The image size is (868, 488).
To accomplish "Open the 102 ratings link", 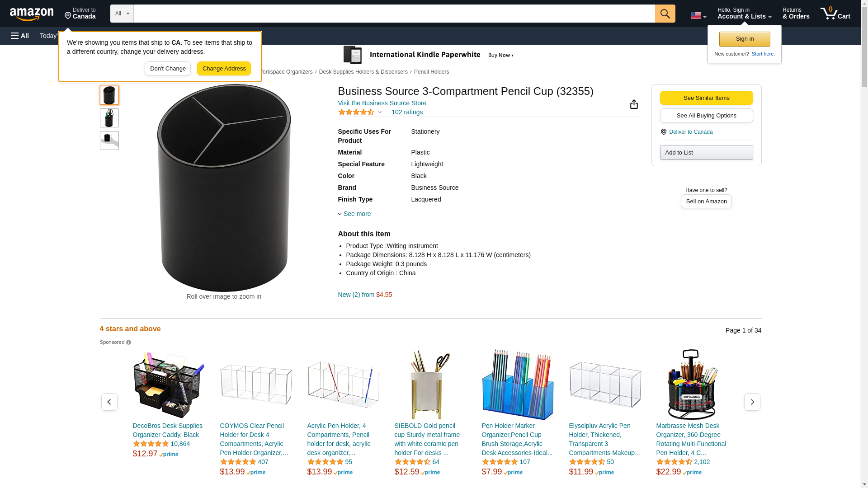I will (x=407, y=112).
